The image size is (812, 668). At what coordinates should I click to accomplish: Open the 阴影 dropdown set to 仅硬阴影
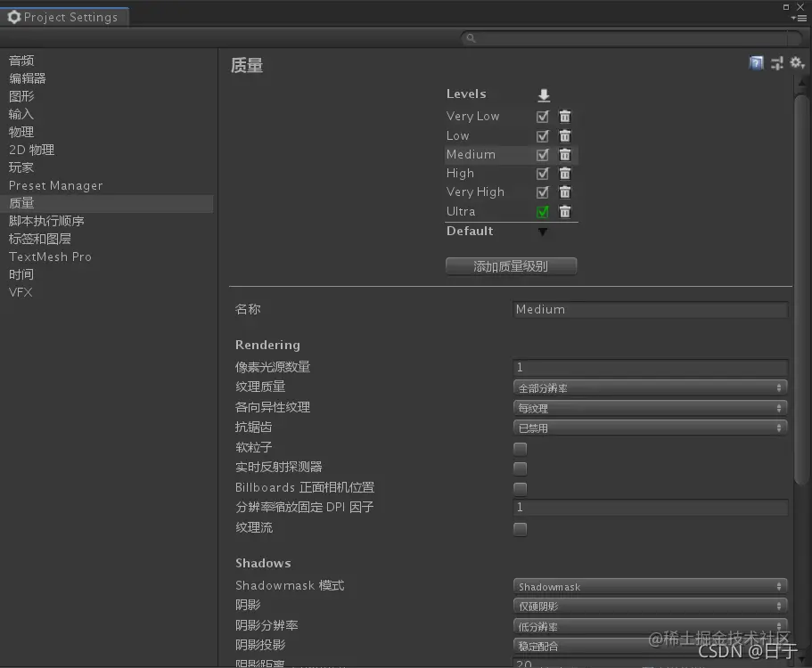point(650,606)
